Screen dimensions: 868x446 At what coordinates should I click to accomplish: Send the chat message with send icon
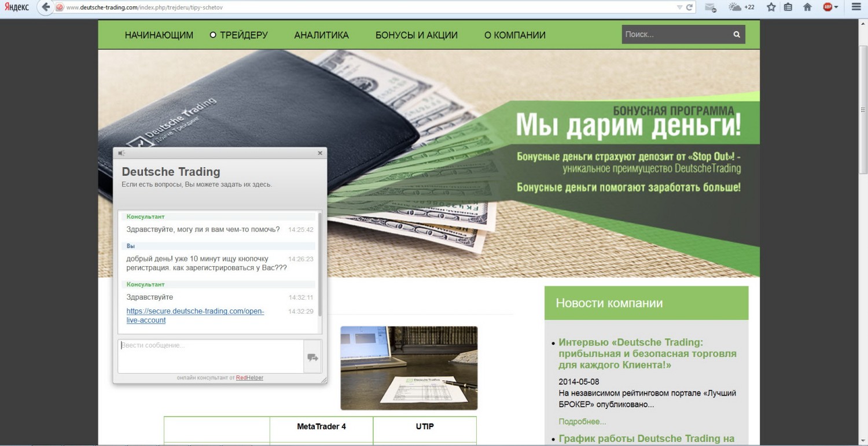point(312,357)
